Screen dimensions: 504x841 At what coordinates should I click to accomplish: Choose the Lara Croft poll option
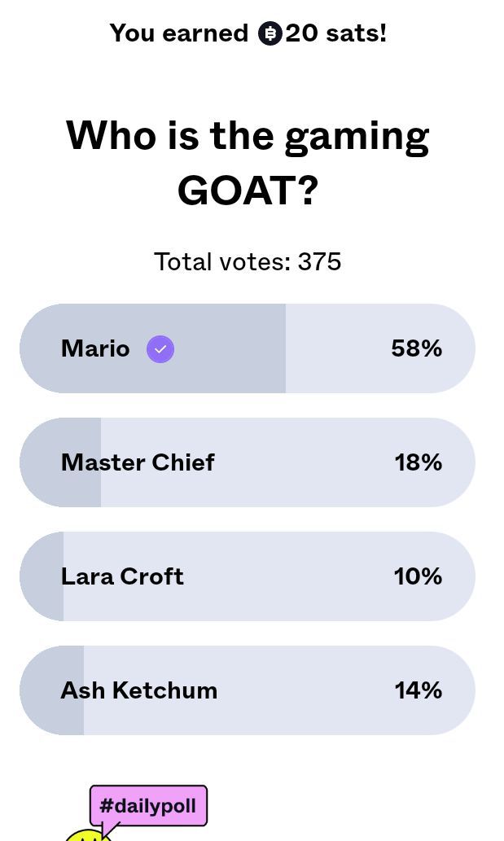[x=122, y=576]
